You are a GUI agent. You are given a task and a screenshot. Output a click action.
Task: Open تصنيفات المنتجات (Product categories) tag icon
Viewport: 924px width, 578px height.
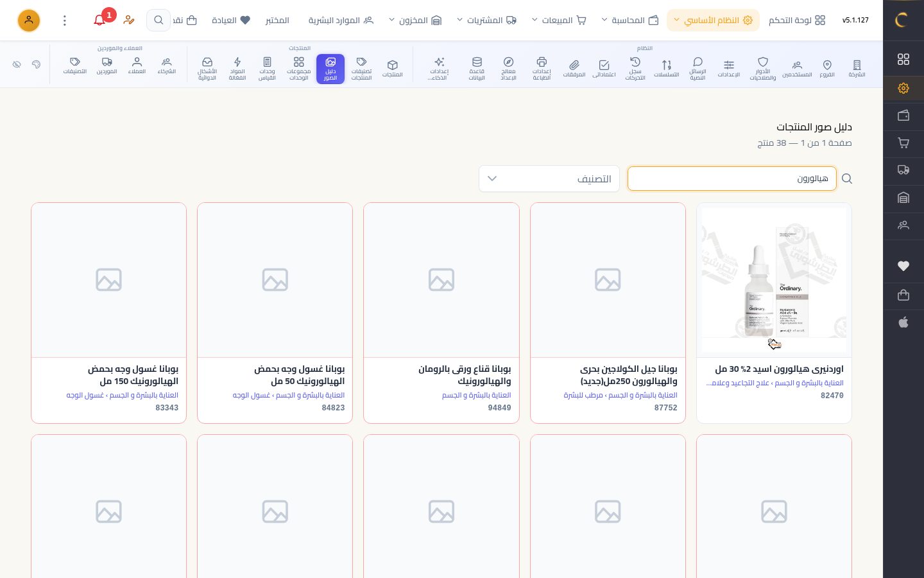point(361,69)
